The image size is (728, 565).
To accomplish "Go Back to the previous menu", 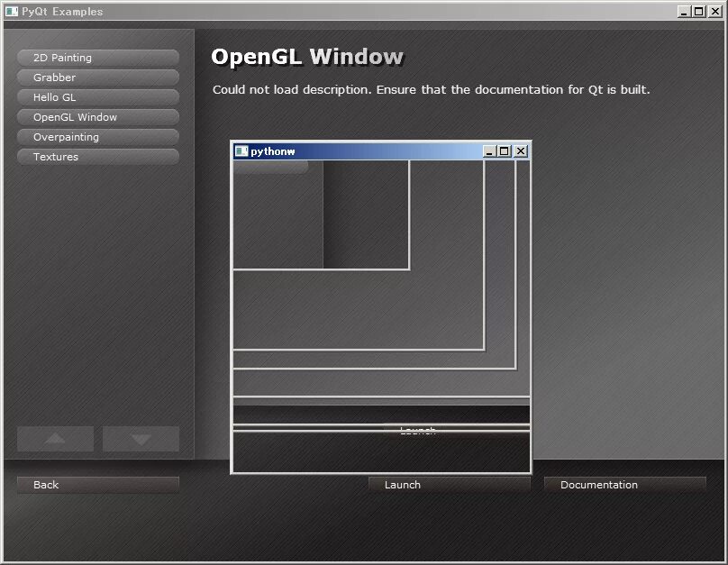I will [x=98, y=485].
